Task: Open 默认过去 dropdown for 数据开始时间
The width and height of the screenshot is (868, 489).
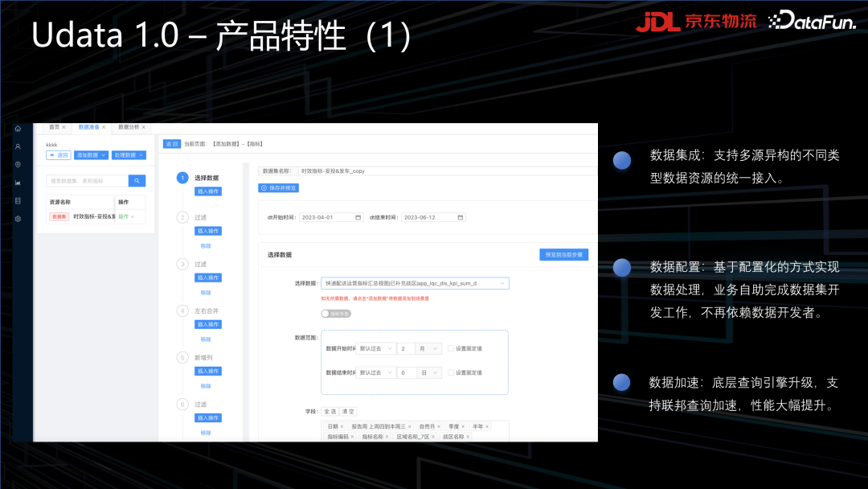Action: click(x=376, y=348)
